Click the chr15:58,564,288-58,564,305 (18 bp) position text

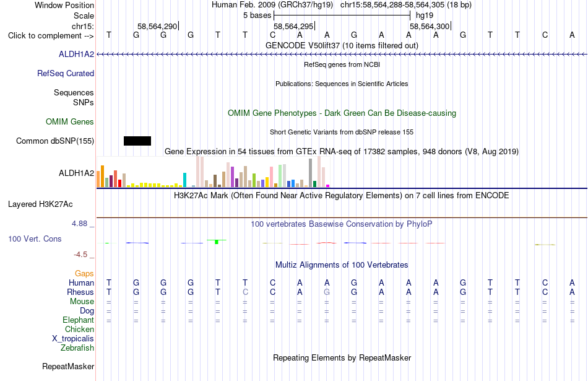[x=406, y=5]
